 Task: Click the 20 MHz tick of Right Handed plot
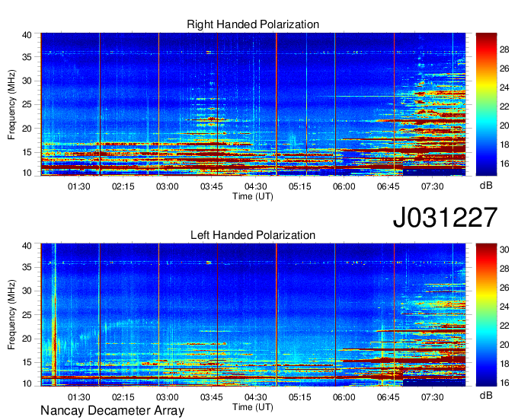[x=27, y=129]
